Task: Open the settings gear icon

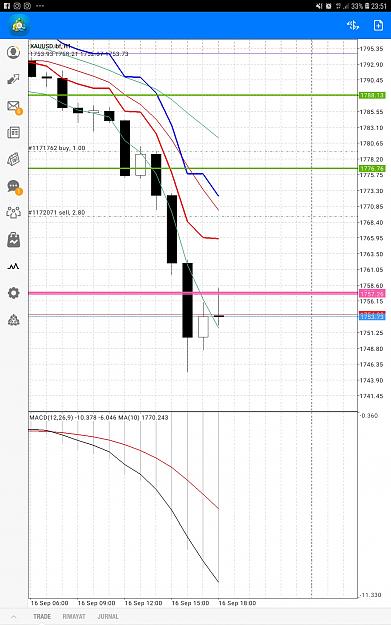Action: tap(14, 293)
